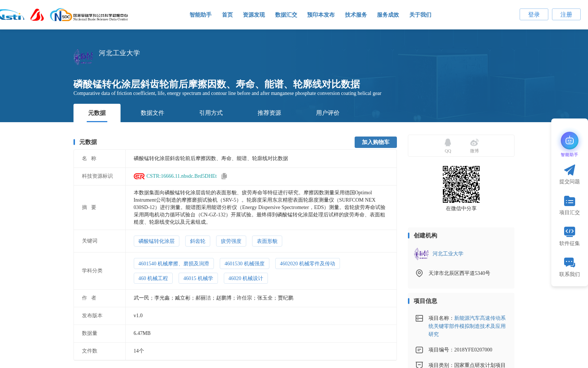588x368 pixels.
Task: Copy the CSTR identifier via copy icon
Action: (224, 176)
